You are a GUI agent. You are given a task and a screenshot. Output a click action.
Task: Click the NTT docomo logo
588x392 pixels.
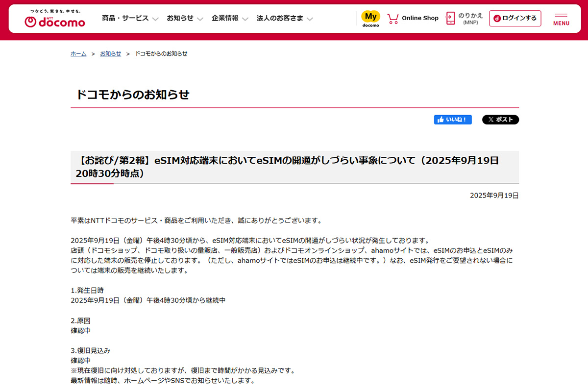tap(54, 19)
